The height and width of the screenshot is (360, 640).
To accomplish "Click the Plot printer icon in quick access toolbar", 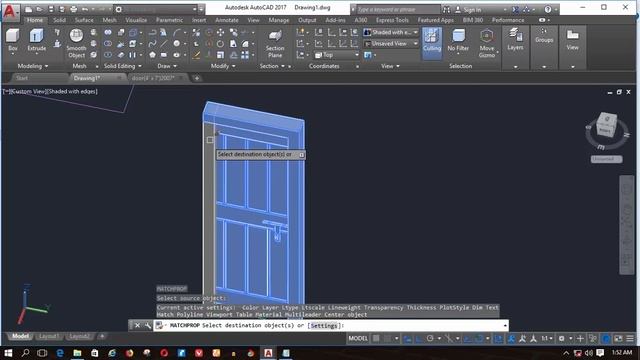I will 73,9.
